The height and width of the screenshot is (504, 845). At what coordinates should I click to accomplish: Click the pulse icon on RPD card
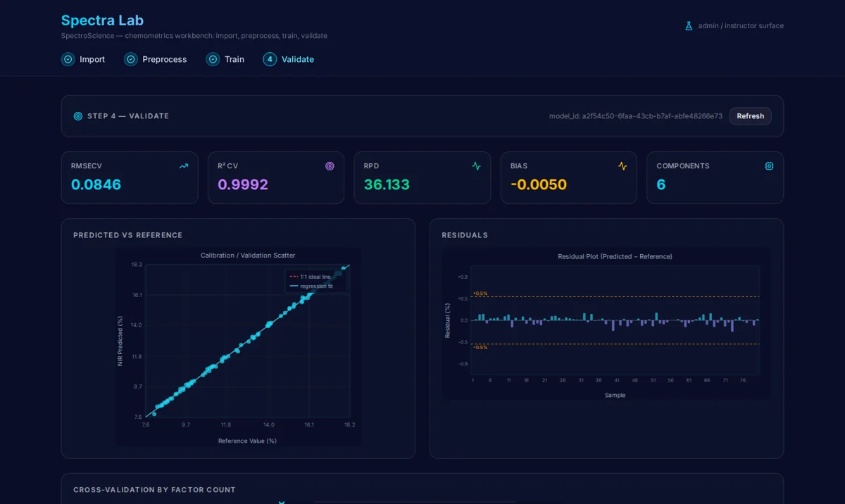(x=476, y=166)
